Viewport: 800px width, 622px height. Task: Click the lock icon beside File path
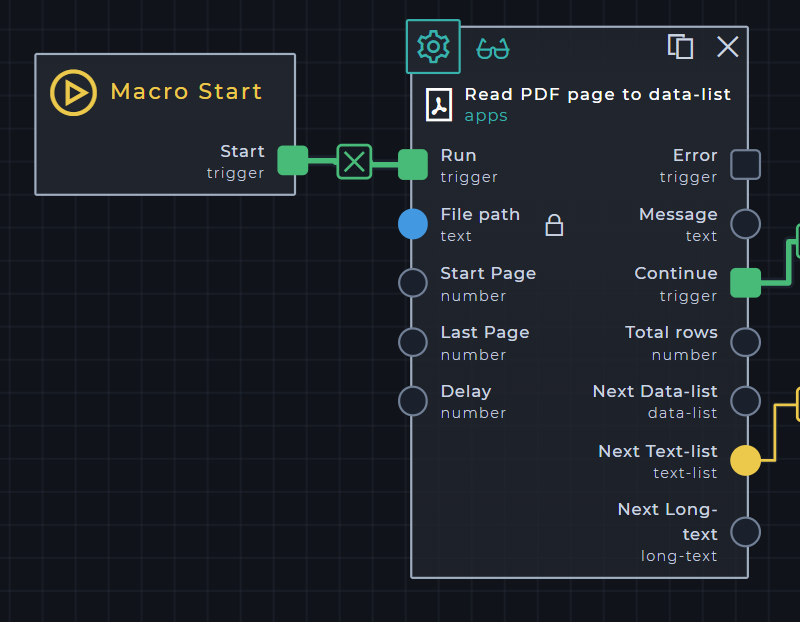tap(554, 225)
